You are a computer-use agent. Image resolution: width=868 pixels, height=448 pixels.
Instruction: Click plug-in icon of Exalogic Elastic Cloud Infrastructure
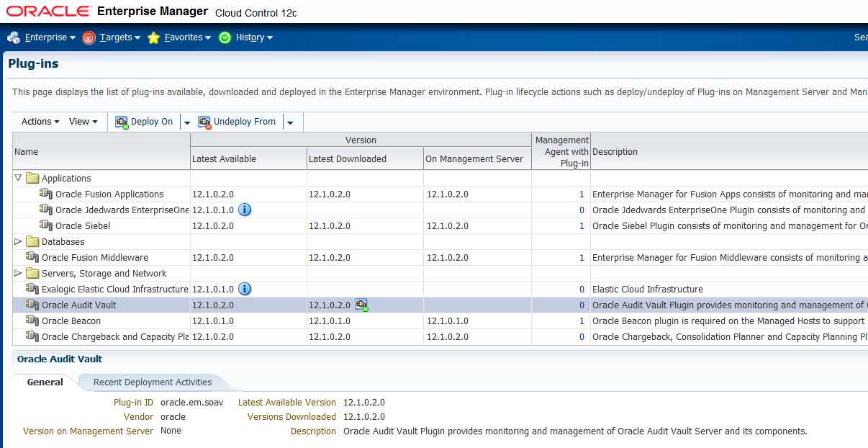click(x=32, y=289)
